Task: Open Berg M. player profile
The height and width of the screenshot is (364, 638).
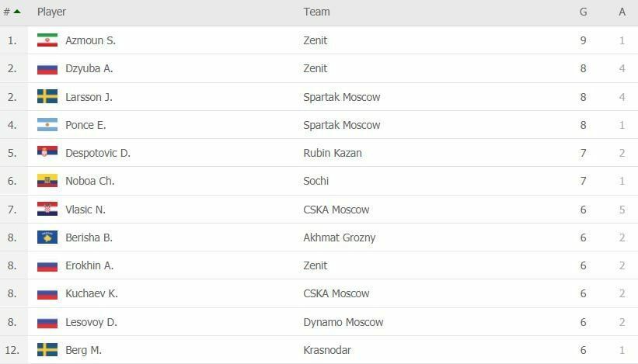Action: point(83,350)
